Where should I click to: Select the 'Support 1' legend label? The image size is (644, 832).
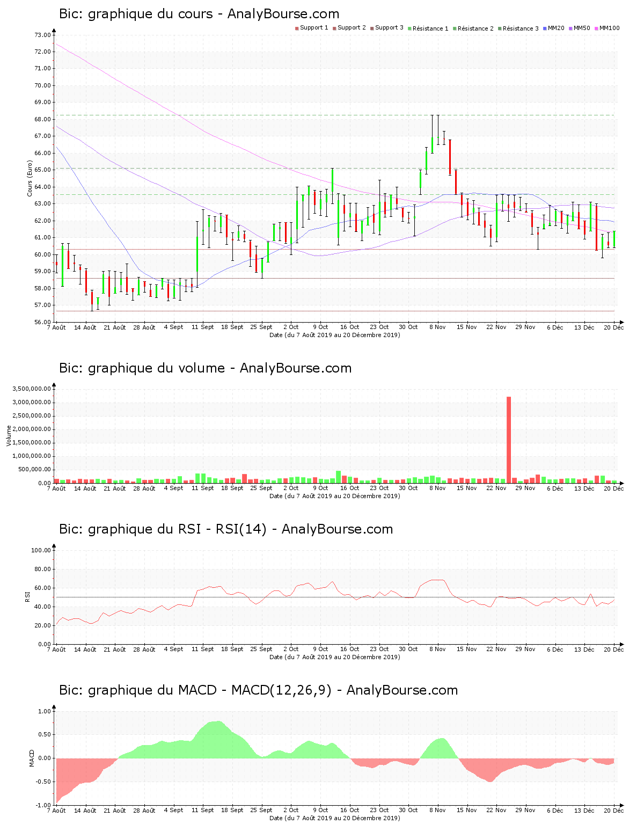point(314,28)
